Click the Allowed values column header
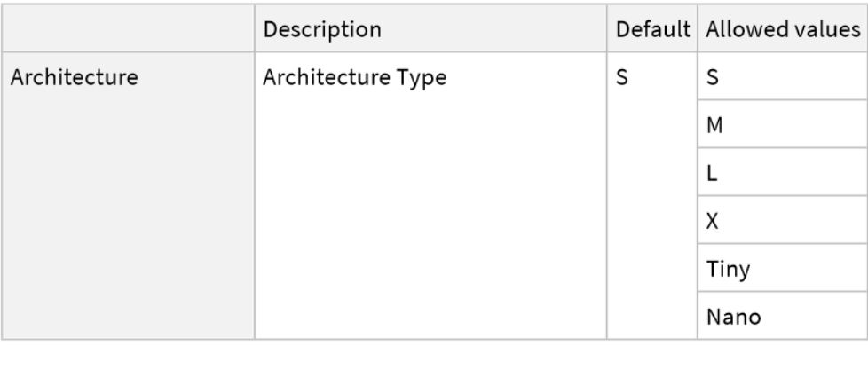This screenshot has width=868, height=369. (x=778, y=29)
